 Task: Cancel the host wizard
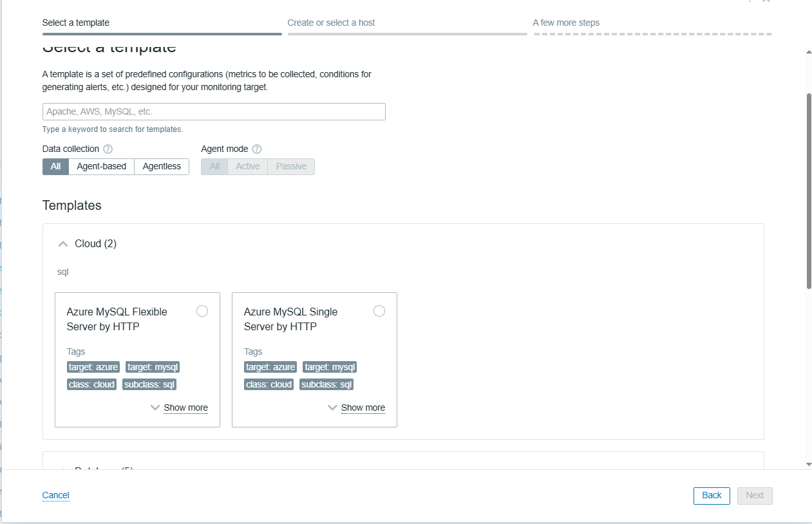pyautogui.click(x=56, y=496)
